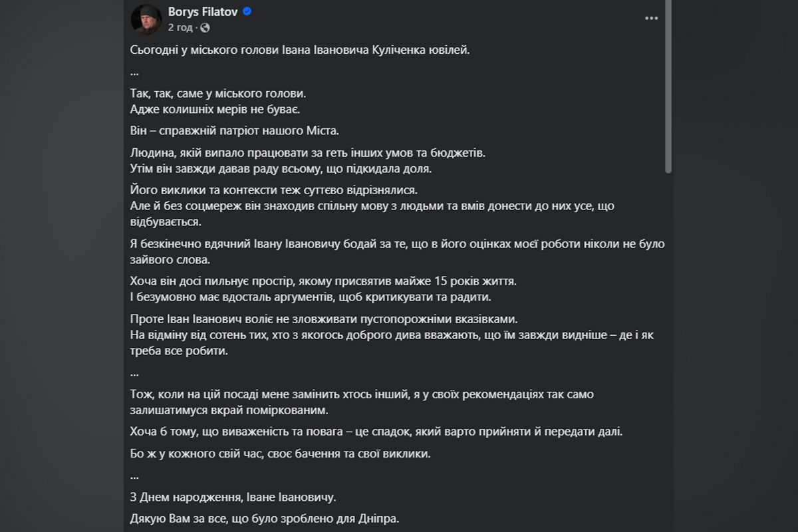The width and height of the screenshot is (798, 532).
Task: Click the blue verified badge icon
Action: [247, 12]
